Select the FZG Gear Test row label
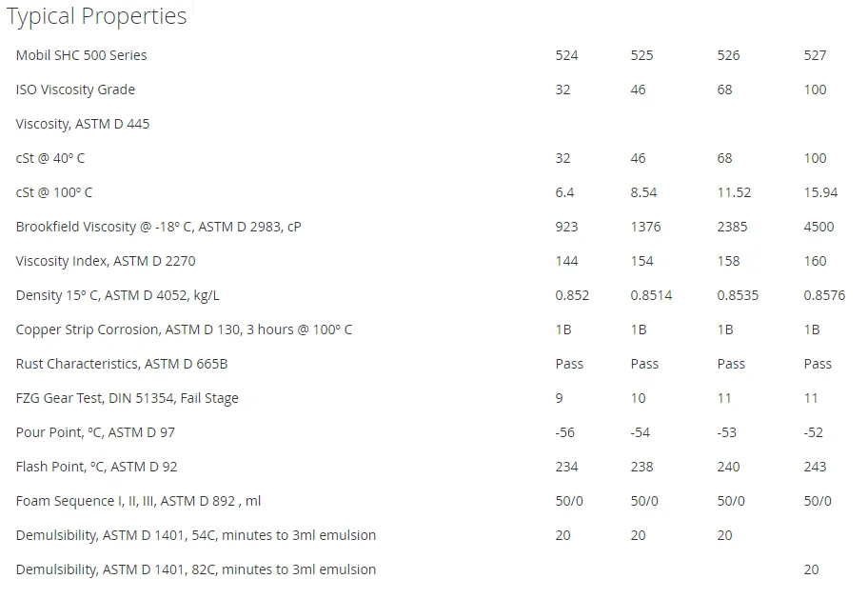Image resolution: width=868 pixels, height=599 pixels. [x=127, y=398]
